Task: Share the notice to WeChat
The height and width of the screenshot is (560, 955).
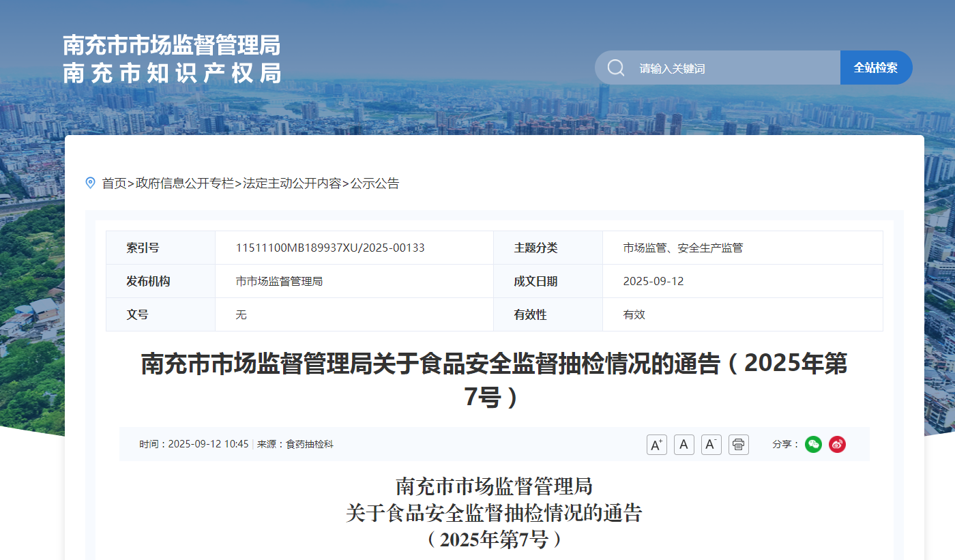Action: point(813,444)
